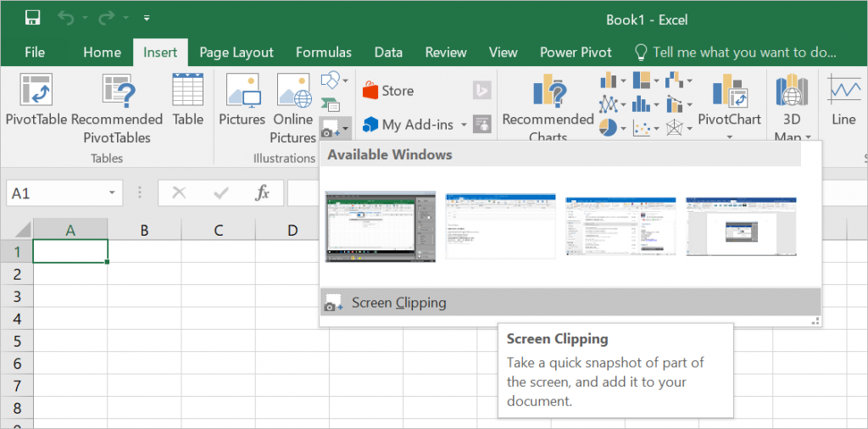
Task: Click the Enter checkmark in formula bar
Action: tap(221, 192)
